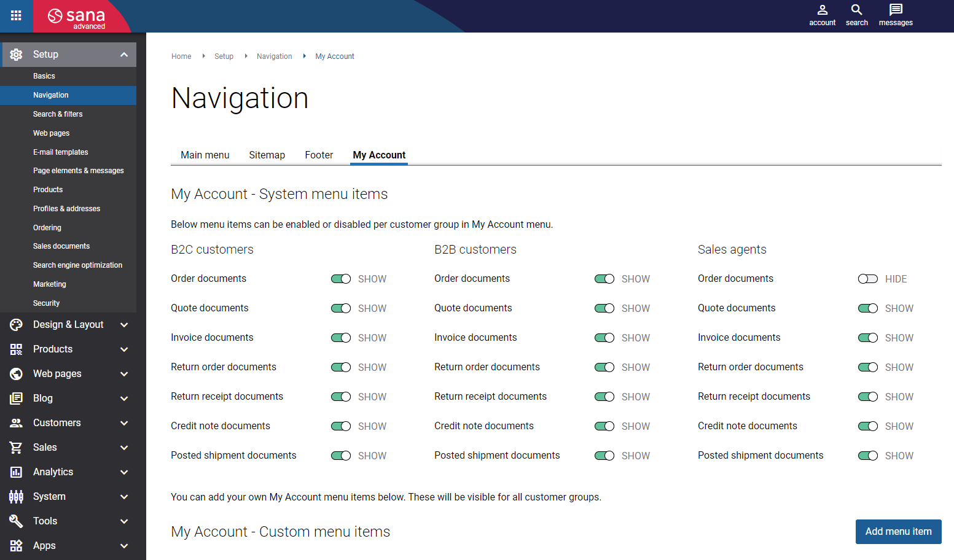
Task: Expand the Blog section chevron
Action: [124, 399]
